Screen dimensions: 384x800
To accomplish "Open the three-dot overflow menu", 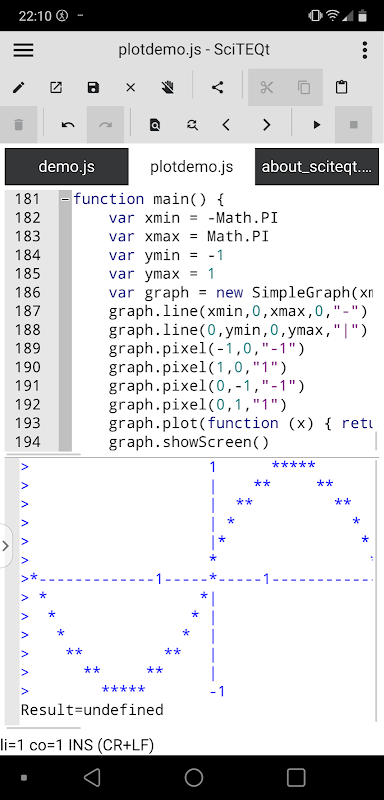I will [x=364, y=50].
